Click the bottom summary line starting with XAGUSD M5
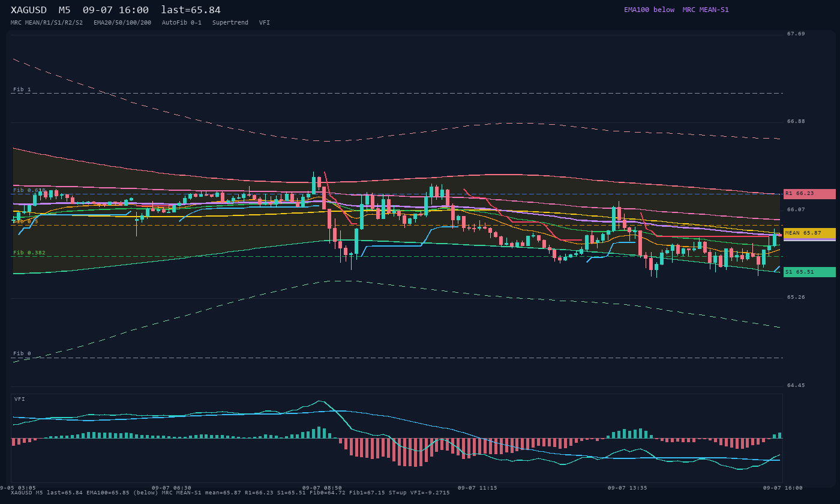 pyautogui.click(x=230, y=493)
